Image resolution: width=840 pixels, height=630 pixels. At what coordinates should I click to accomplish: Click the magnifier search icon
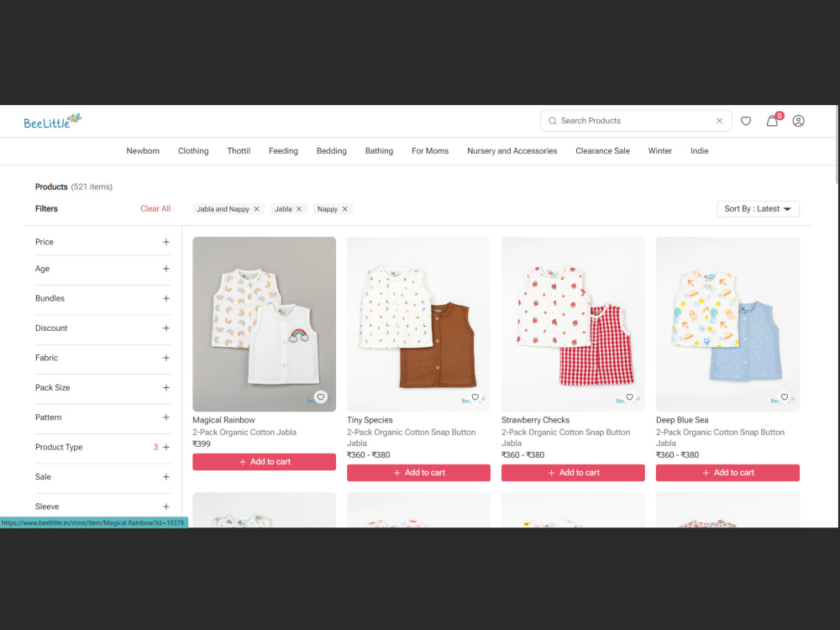coord(553,121)
